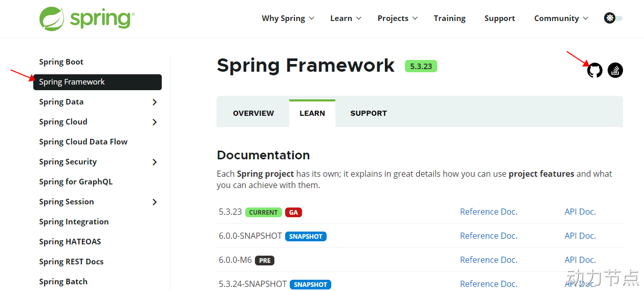Open Reference Doc. for 5.3.24-SNAPSHOT
This screenshot has width=644, height=291.
coord(488,284)
